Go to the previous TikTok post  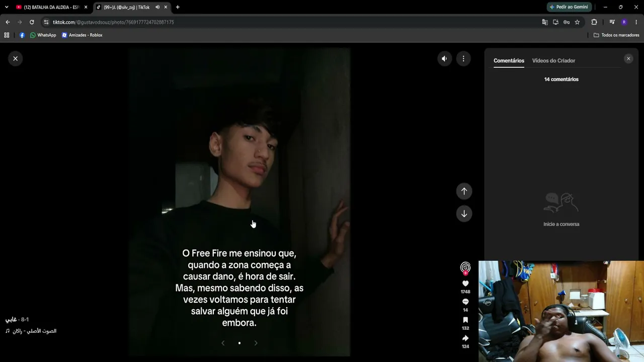point(464,191)
